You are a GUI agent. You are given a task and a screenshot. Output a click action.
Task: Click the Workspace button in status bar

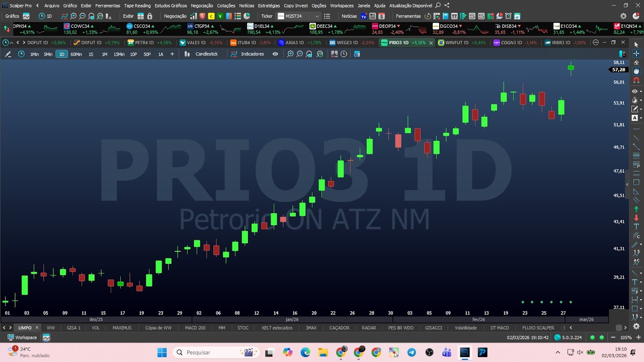[22, 337]
